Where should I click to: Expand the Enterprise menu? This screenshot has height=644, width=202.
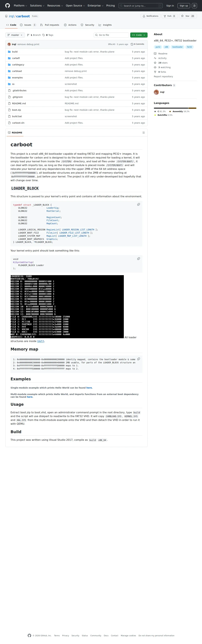pos(95,6)
